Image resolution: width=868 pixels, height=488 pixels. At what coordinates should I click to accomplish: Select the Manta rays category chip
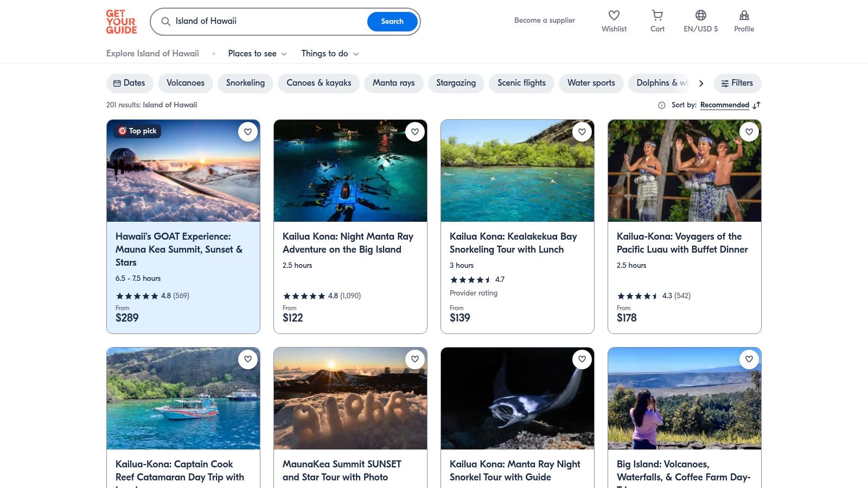coord(394,83)
